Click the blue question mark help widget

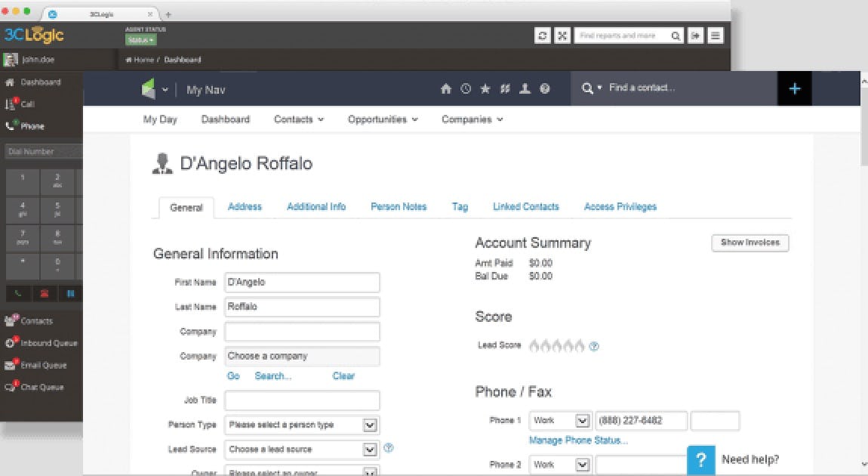click(701, 460)
